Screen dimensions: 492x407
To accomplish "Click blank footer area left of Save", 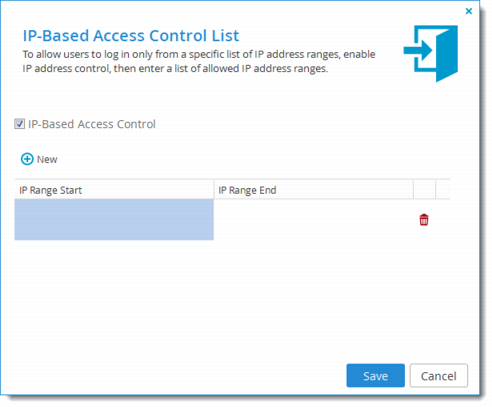I will 173,376.
